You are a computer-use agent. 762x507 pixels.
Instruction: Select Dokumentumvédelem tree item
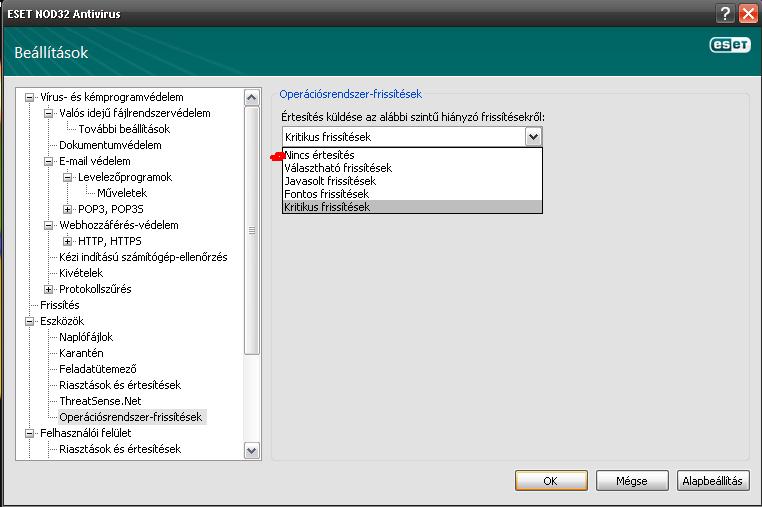coord(110,145)
